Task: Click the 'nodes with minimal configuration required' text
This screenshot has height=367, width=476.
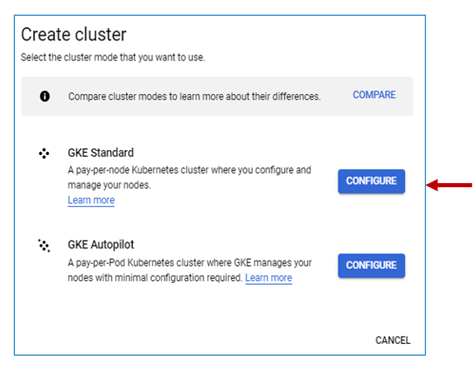Action: 155,278
